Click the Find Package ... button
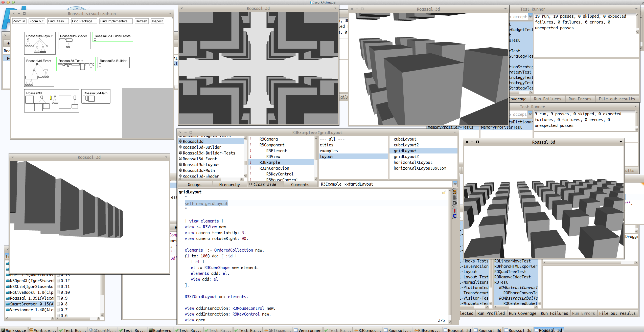 pos(84,21)
